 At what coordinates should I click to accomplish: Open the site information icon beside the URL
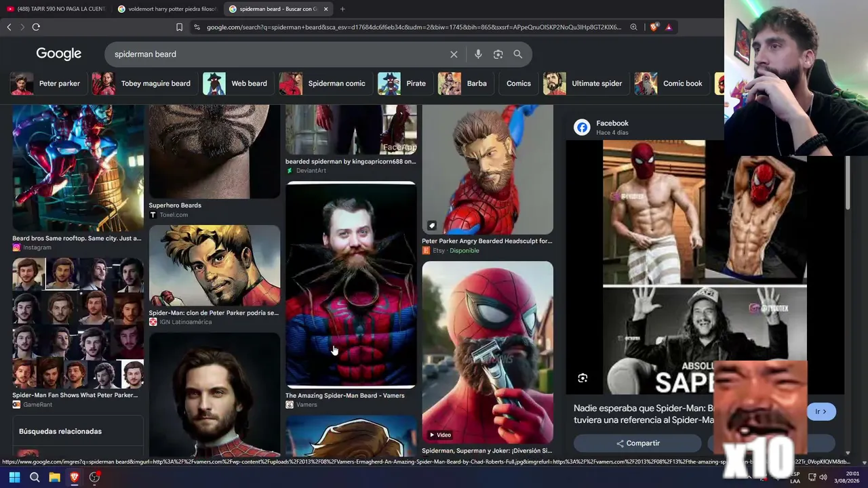coord(197,27)
